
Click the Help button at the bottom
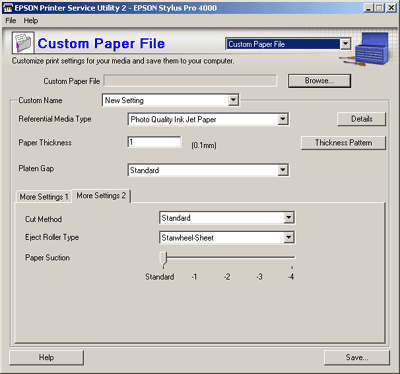(x=46, y=358)
